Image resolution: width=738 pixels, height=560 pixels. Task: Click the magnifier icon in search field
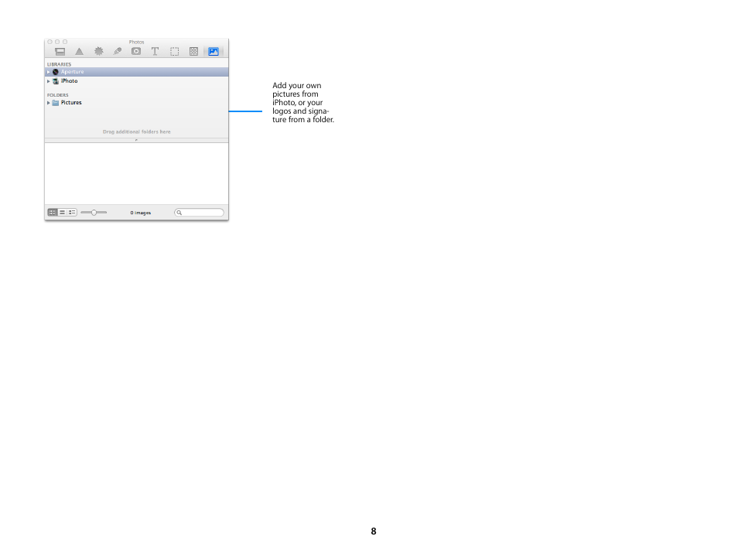tap(179, 213)
